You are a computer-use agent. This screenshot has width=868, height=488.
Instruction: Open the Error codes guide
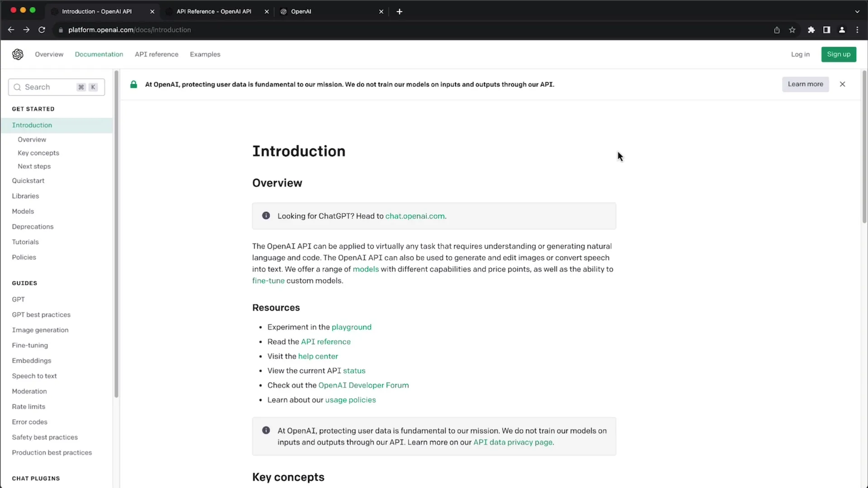point(29,422)
